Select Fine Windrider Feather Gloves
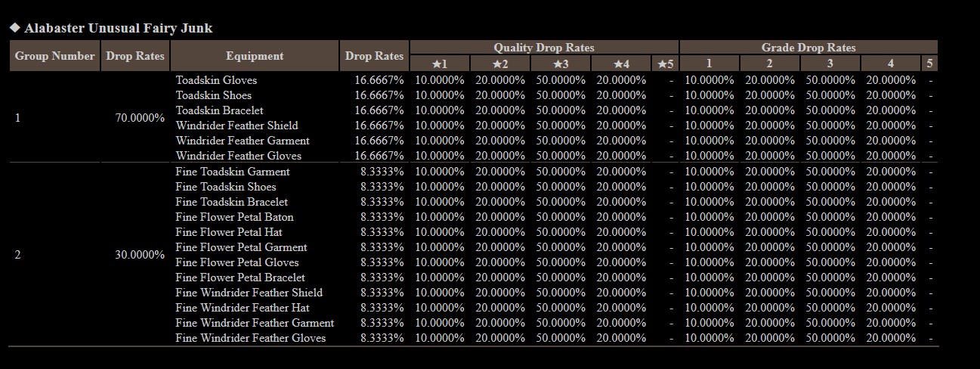Screen dimensions: 980x369 251,338
